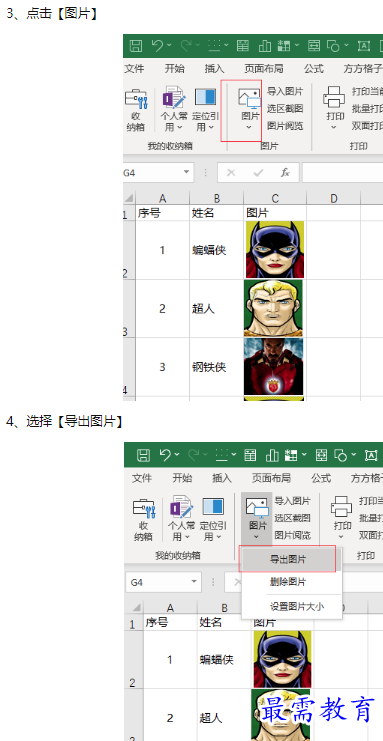Click 打印 printer icon in step 3 screenshot
Screen dimensions: 383x741
coord(334,97)
